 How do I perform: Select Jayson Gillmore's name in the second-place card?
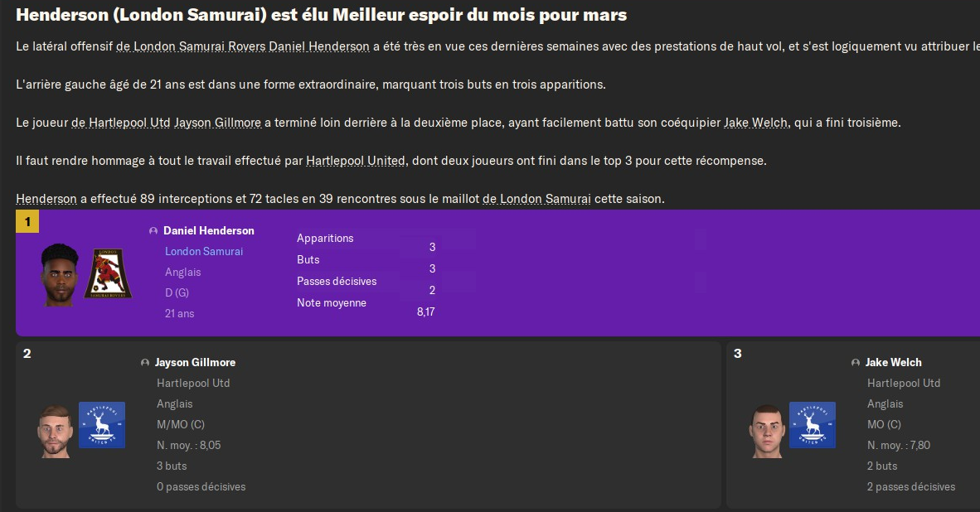[x=195, y=363]
